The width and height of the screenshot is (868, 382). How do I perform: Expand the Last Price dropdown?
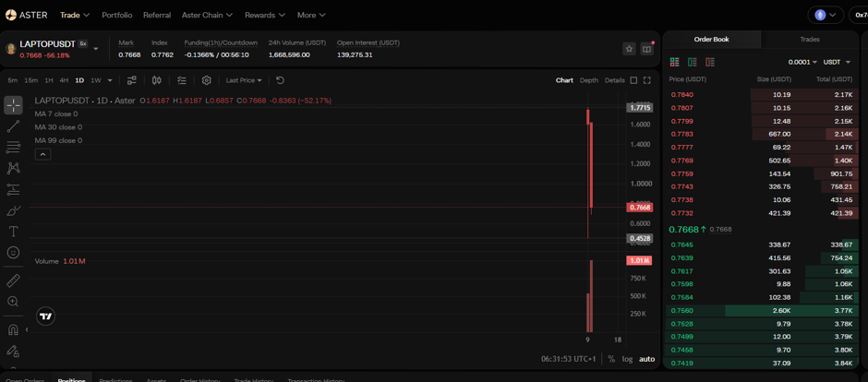click(x=244, y=80)
